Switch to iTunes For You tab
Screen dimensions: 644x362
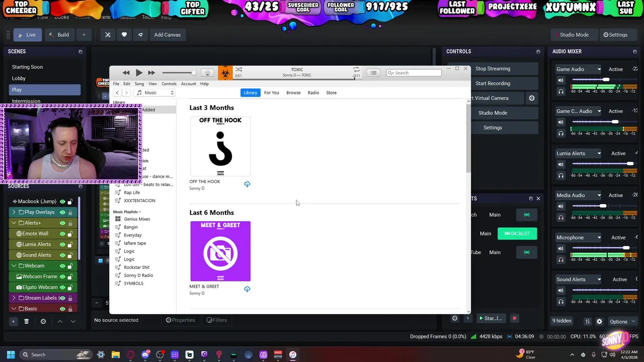point(271,93)
